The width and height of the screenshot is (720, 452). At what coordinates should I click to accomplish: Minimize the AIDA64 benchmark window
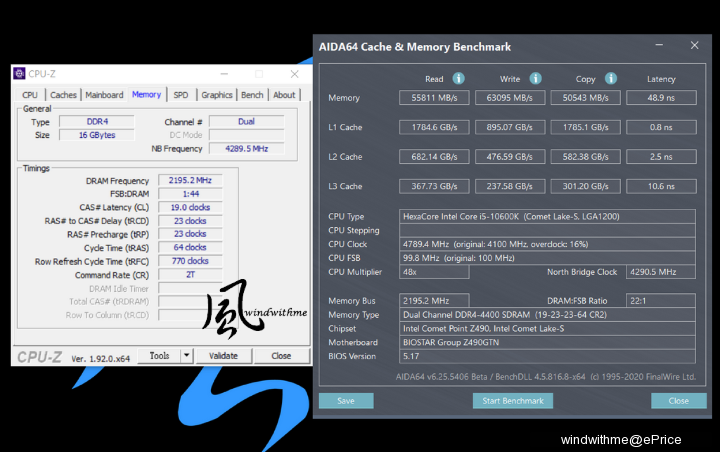(659, 45)
